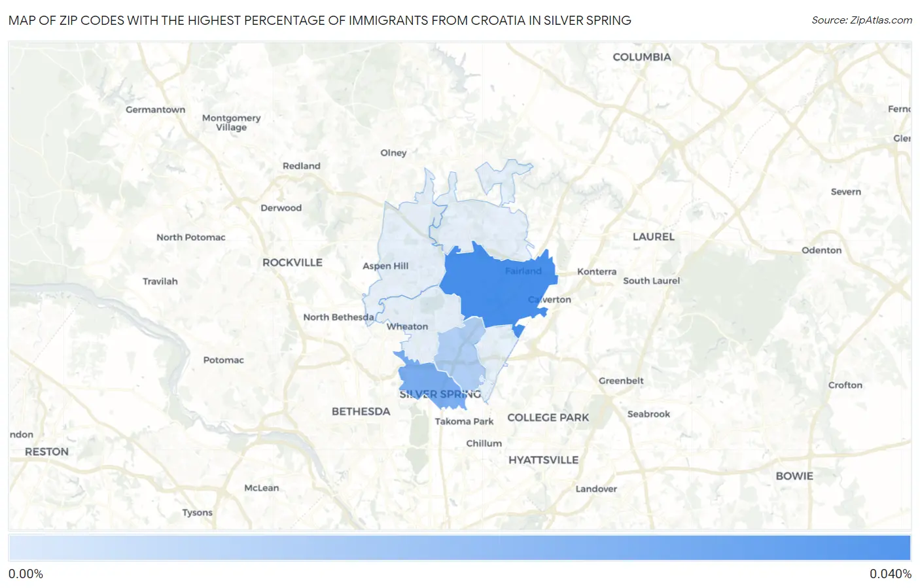This screenshot has width=920, height=588.
Task: Click the Redland map label
Action: pos(302,166)
